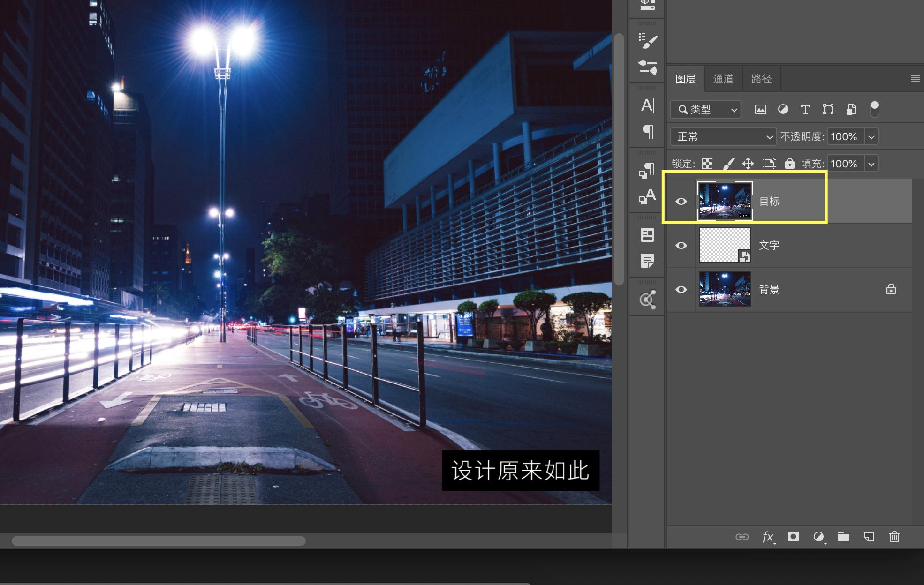Open the blend mode dropdown showing 正常

click(722, 136)
